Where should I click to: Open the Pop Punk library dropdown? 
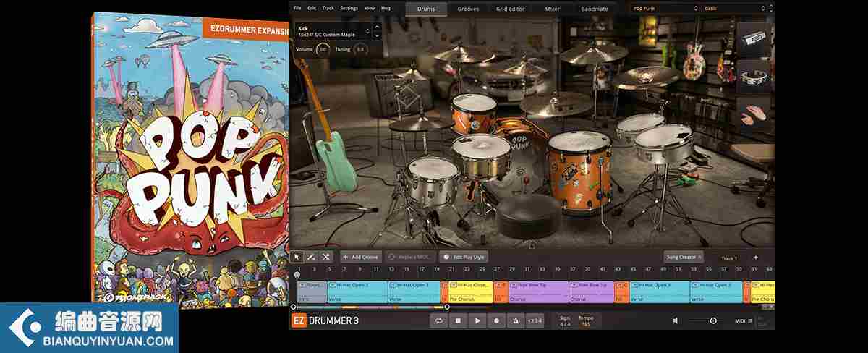point(664,9)
